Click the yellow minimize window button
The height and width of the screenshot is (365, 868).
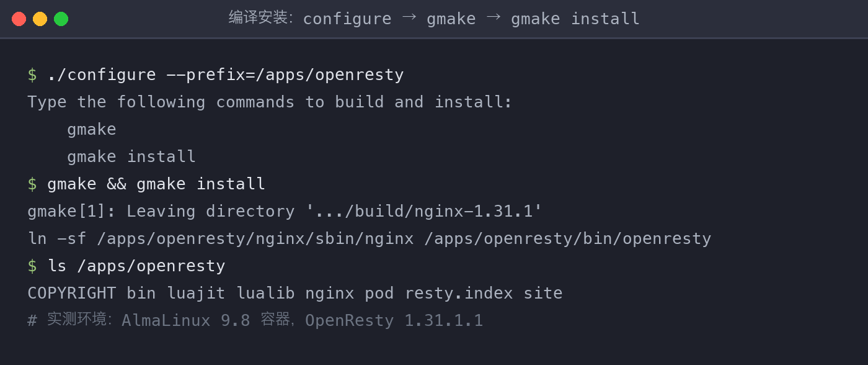pyautogui.click(x=40, y=19)
